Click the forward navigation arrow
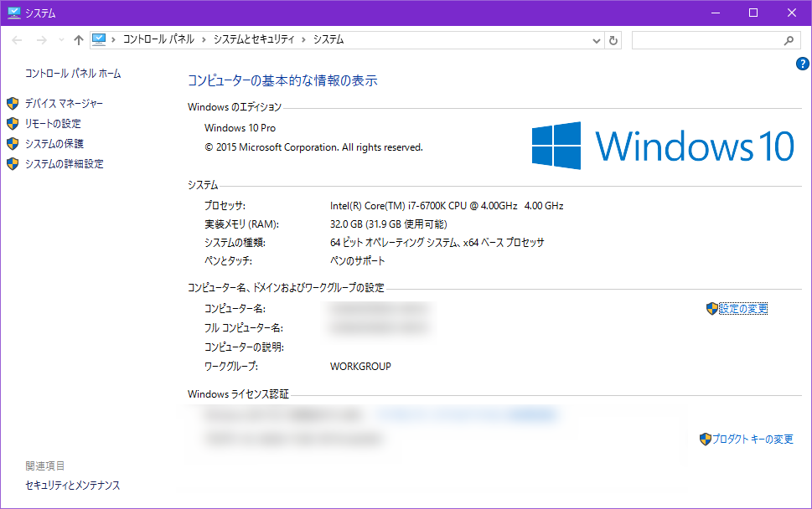The image size is (812, 509). pos(41,40)
